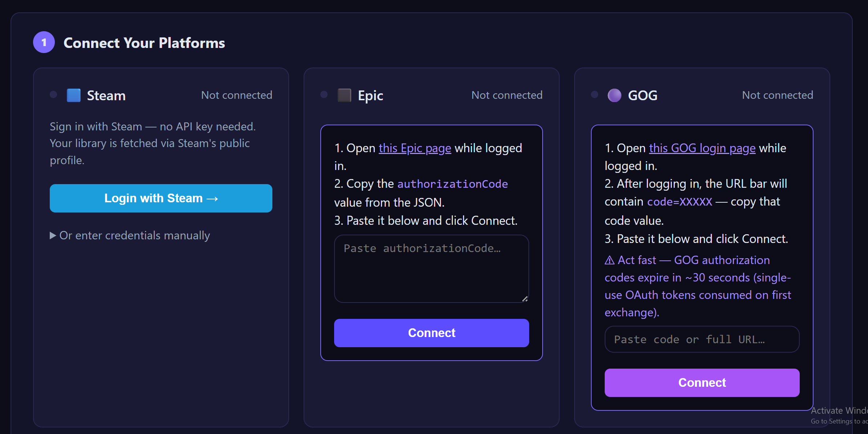Screen dimensions: 868x434
Task: Click the step 1 number badge
Action: pyautogui.click(x=44, y=42)
